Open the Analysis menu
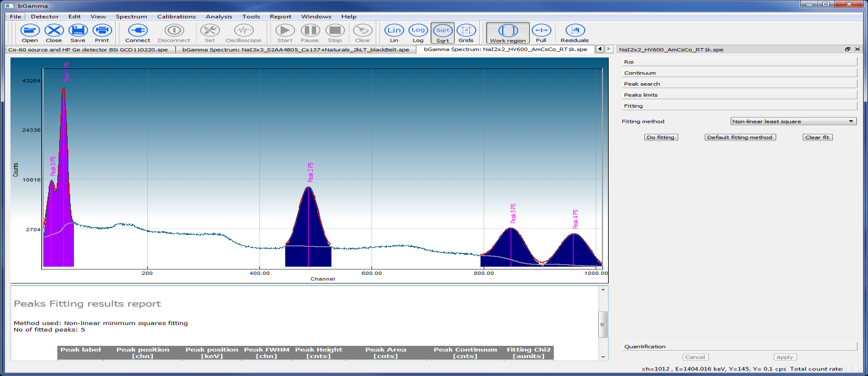 tap(219, 17)
